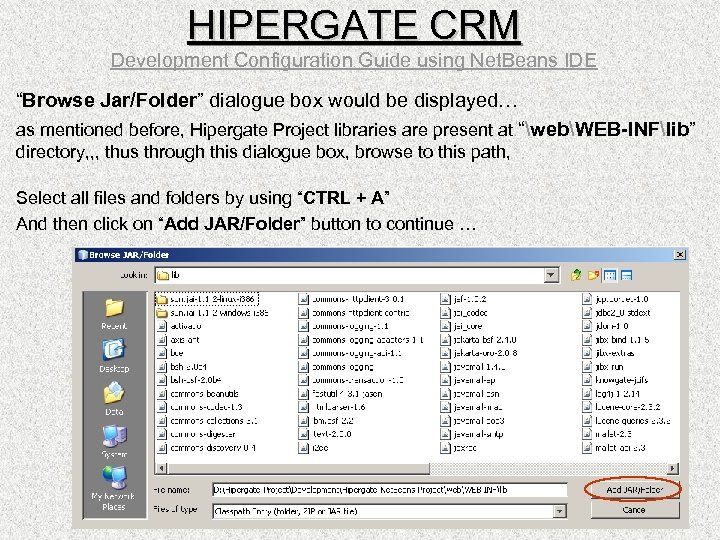720x540 pixels.
Task: Select the j2ee jar file icon
Action: (304, 448)
